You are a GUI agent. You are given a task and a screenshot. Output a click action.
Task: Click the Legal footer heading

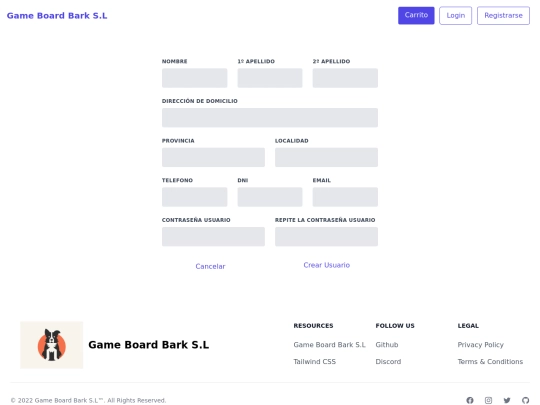coord(468,326)
